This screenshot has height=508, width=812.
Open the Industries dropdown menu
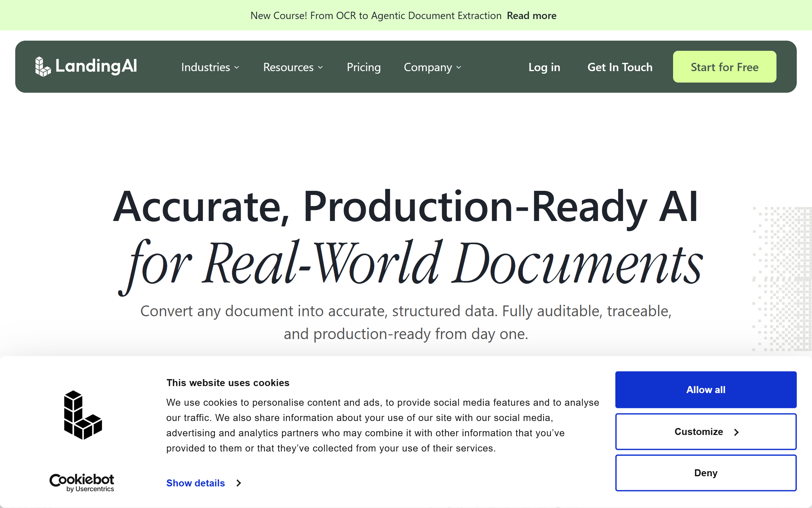[210, 67]
